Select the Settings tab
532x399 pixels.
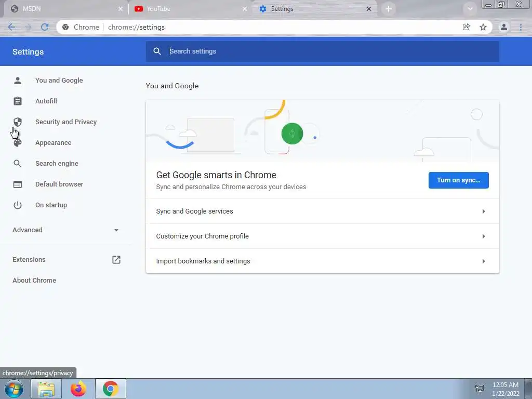[314, 9]
